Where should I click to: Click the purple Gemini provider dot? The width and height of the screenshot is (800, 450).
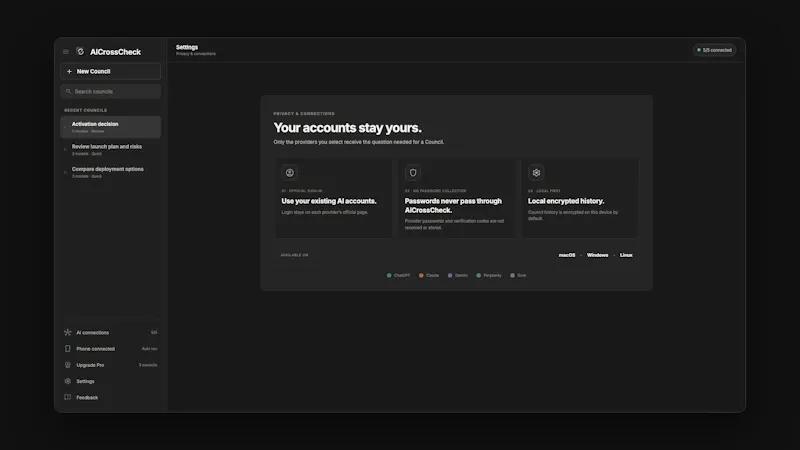point(450,276)
